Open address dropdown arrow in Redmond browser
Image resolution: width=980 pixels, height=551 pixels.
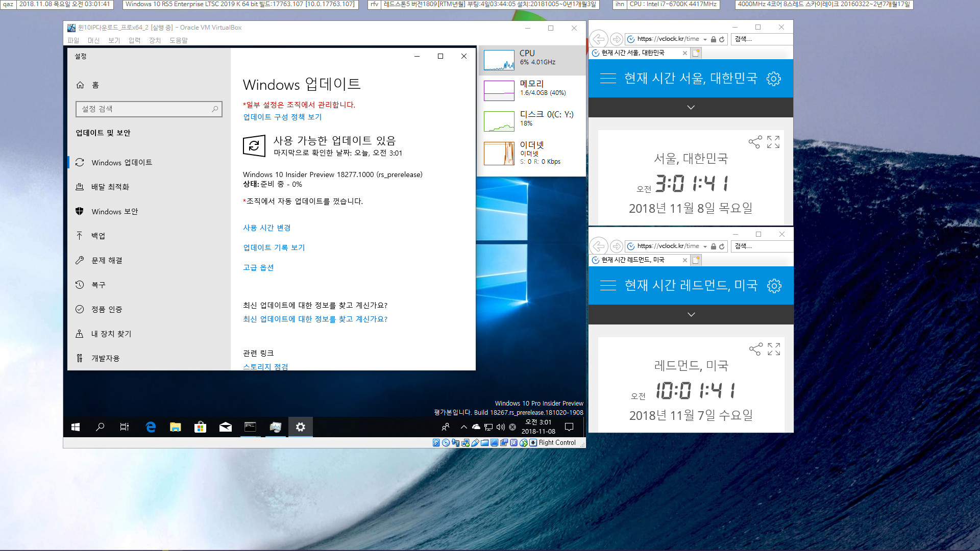tap(705, 246)
